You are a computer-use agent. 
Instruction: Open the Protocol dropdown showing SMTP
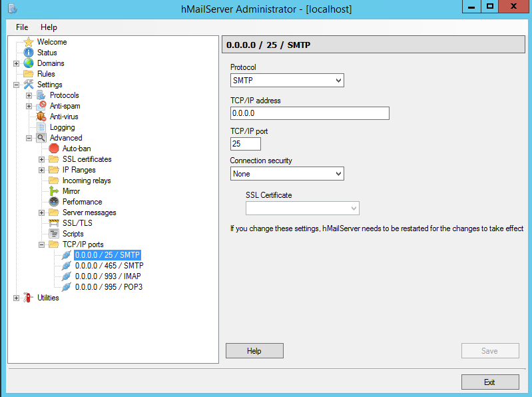287,81
